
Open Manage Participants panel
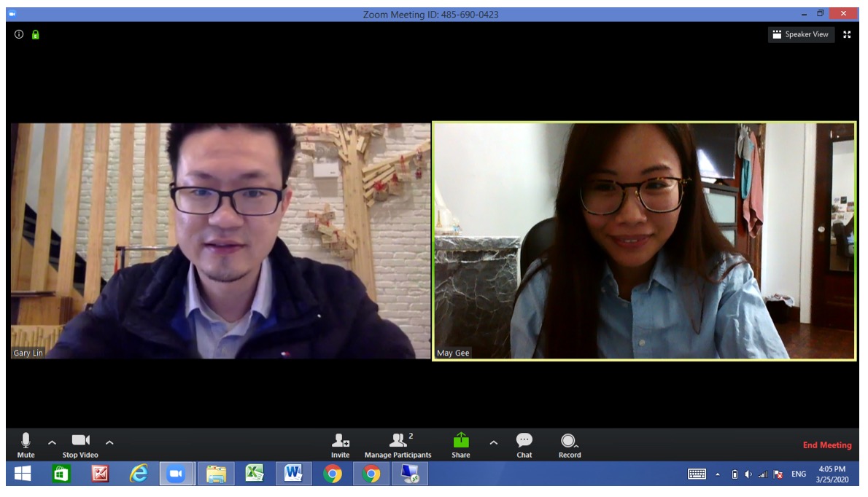(398, 445)
